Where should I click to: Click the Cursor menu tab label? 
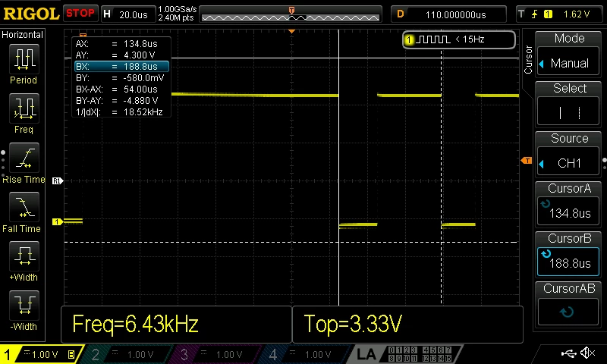(x=528, y=60)
